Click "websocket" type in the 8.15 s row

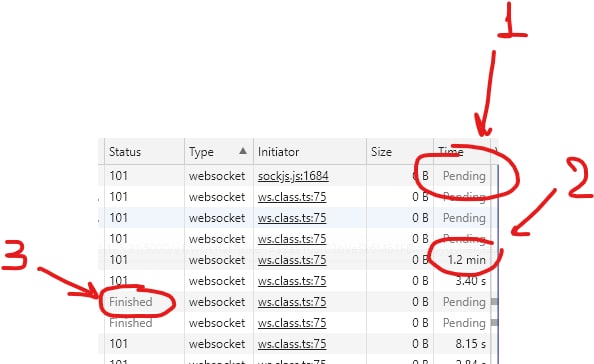tap(217, 344)
